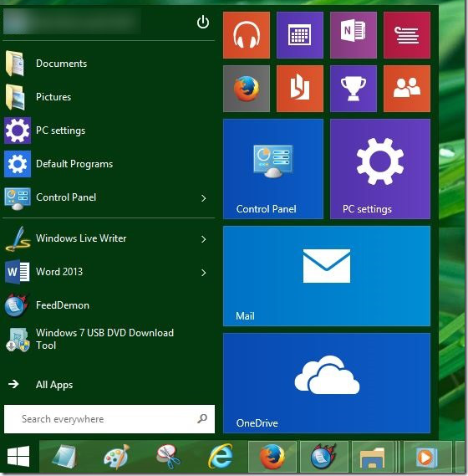
Task: Expand the Control Panel submenu chevron
Action: [x=204, y=198]
